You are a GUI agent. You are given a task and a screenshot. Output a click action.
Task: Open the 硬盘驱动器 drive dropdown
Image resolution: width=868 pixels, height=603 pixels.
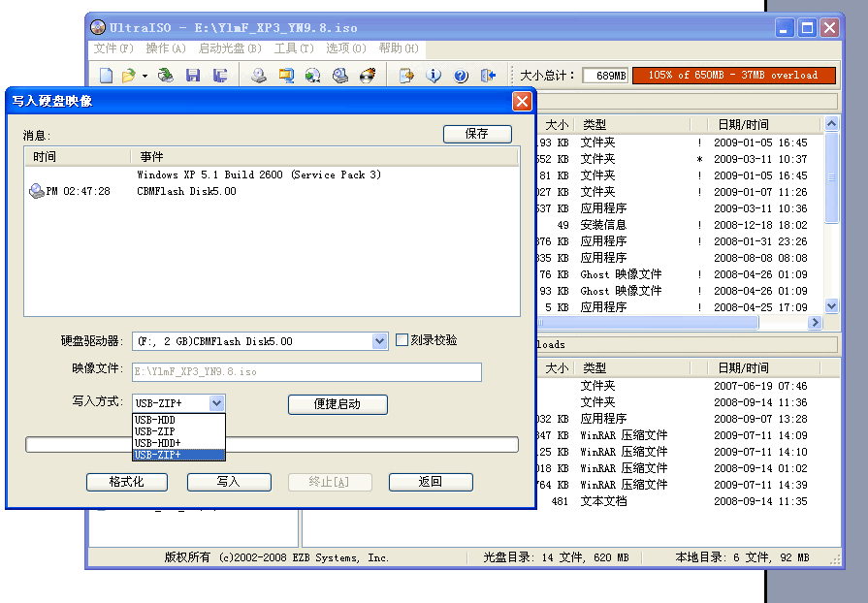[x=380, y=341]
